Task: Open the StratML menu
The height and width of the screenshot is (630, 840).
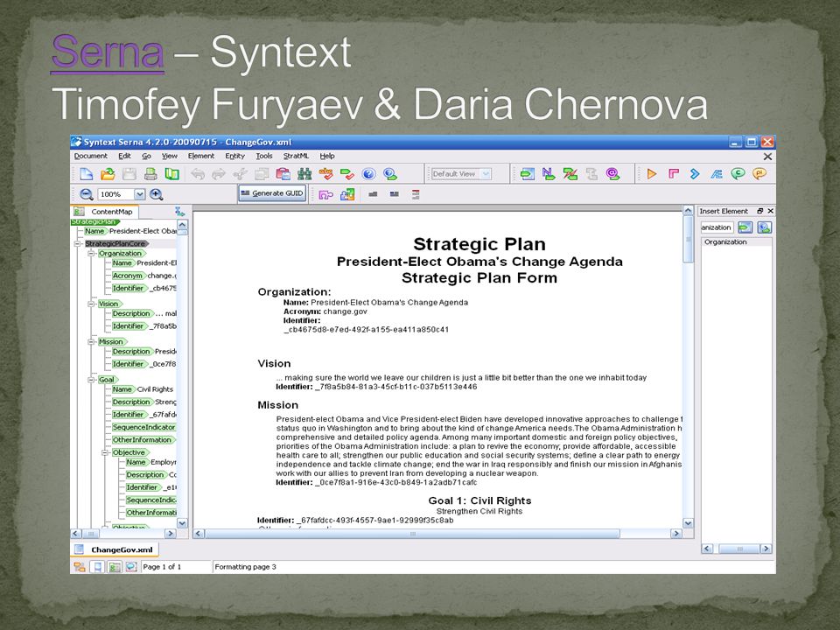Action: pyautogui.click(x=296, y=156)
